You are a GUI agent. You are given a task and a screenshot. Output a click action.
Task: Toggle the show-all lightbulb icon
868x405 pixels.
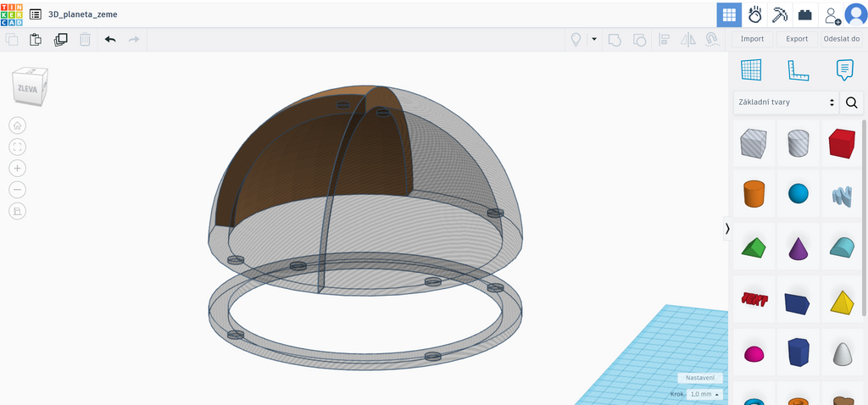tap(576, 39)
